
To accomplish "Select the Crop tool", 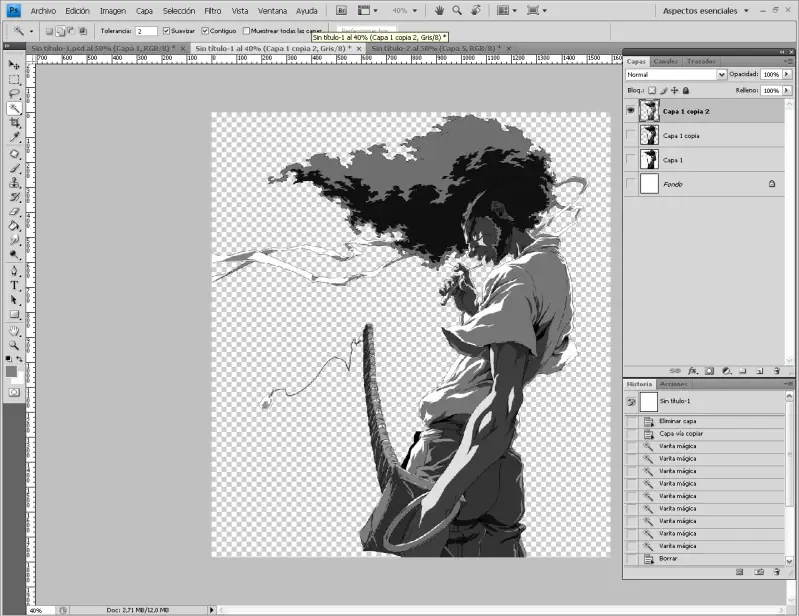I will pos(14,123).
